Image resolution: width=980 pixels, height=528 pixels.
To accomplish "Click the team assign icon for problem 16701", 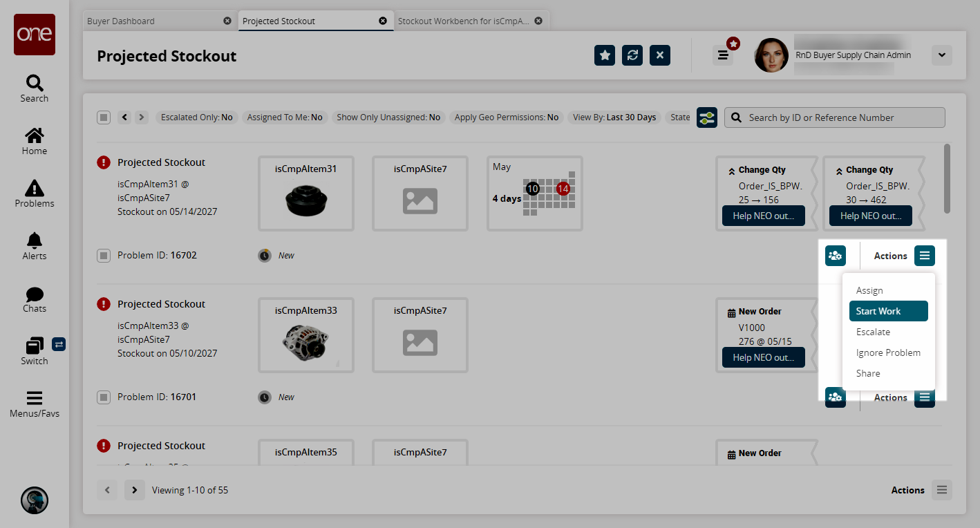I will pos(836,397).
